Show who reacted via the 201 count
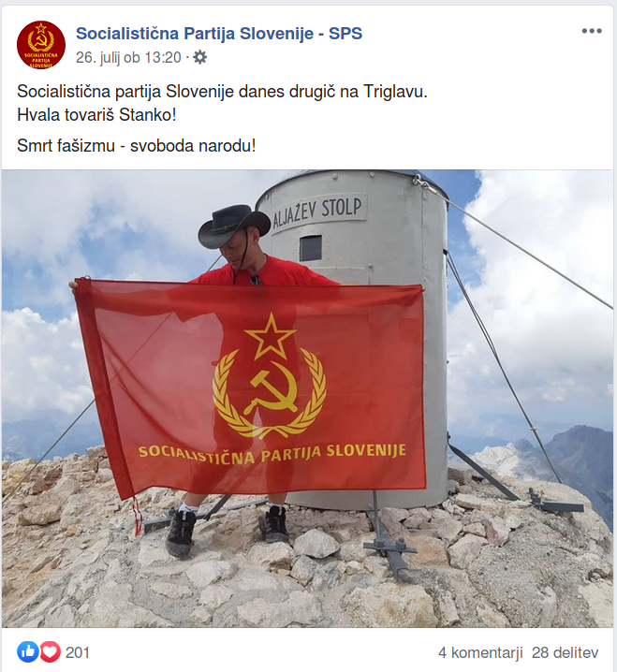Image resolution: width=617 pixels, height=672 pixels. (x=78, y=652)
